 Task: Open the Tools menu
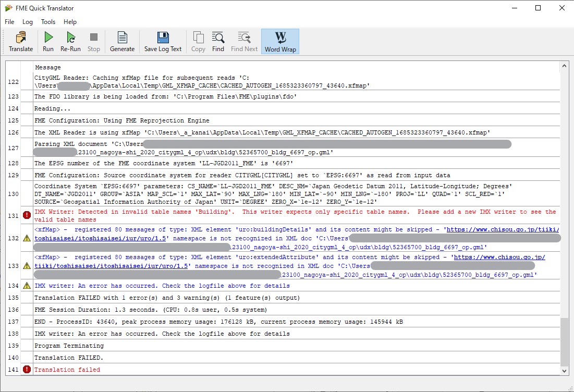coord(48,22)
